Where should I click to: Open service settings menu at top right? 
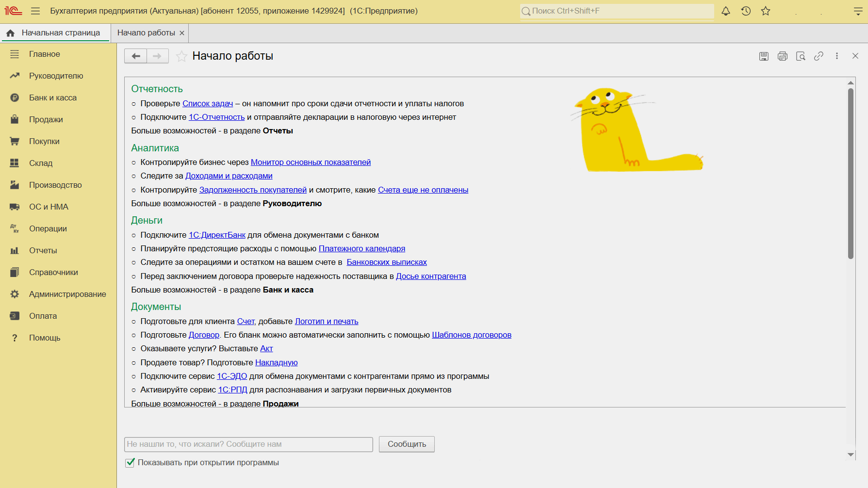click(x=858, y=11)
